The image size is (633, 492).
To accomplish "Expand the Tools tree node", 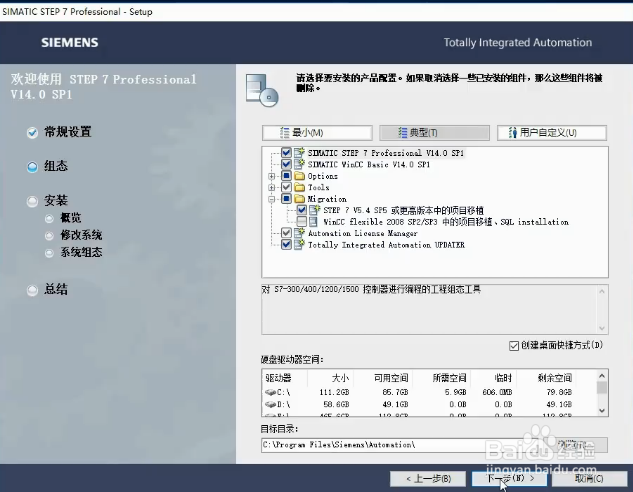I will pyautogui.click(x=272, y=187).
